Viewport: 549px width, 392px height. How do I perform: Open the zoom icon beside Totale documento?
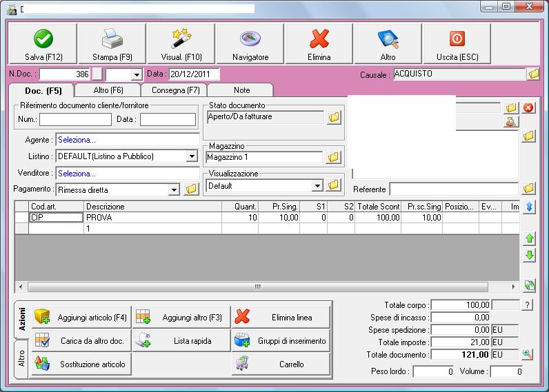(528, 354)
